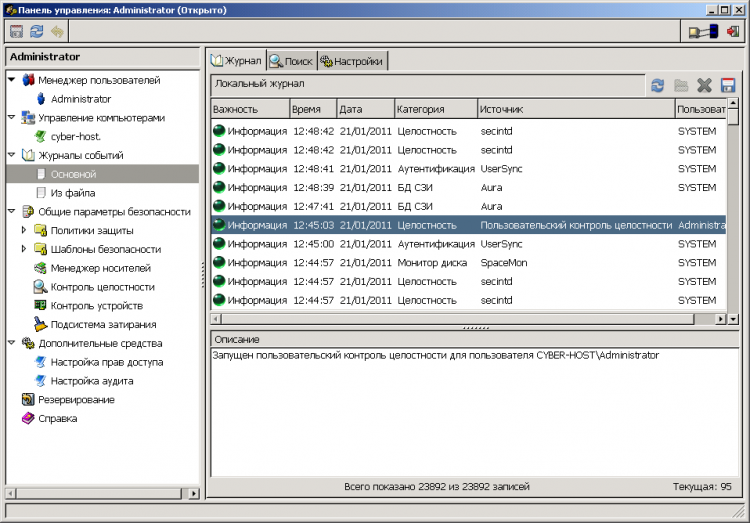Click the Резервирование icon
The width and height of the screenshot is (750, 523).
[x=28, y=399]
